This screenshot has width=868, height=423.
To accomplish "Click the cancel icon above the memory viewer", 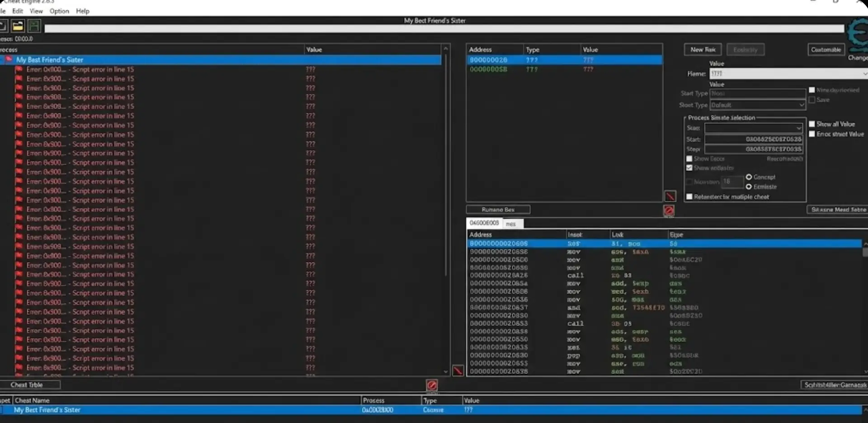I will coord(669,210).
